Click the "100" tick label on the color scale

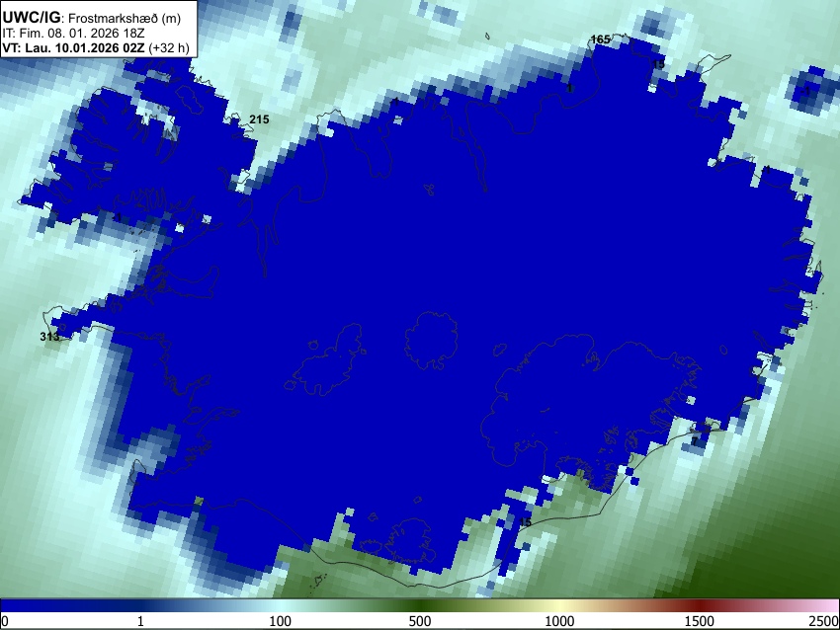[280, 621]
